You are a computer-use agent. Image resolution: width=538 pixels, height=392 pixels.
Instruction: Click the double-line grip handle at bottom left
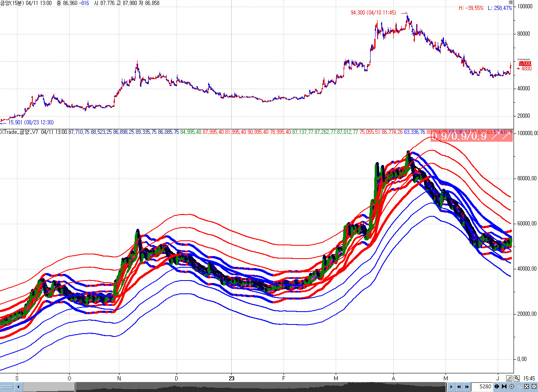pos(7,387)
